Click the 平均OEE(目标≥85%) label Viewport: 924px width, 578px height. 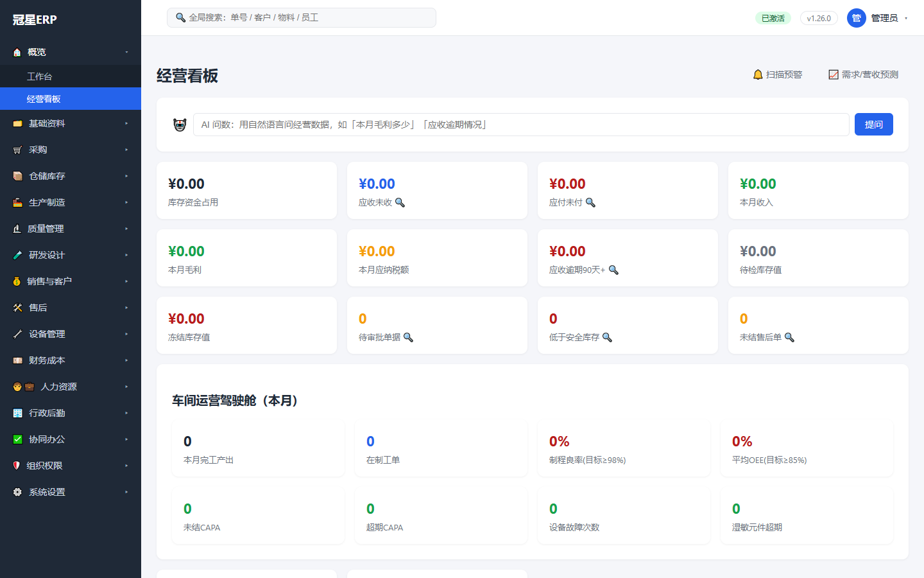pos(769,460)
